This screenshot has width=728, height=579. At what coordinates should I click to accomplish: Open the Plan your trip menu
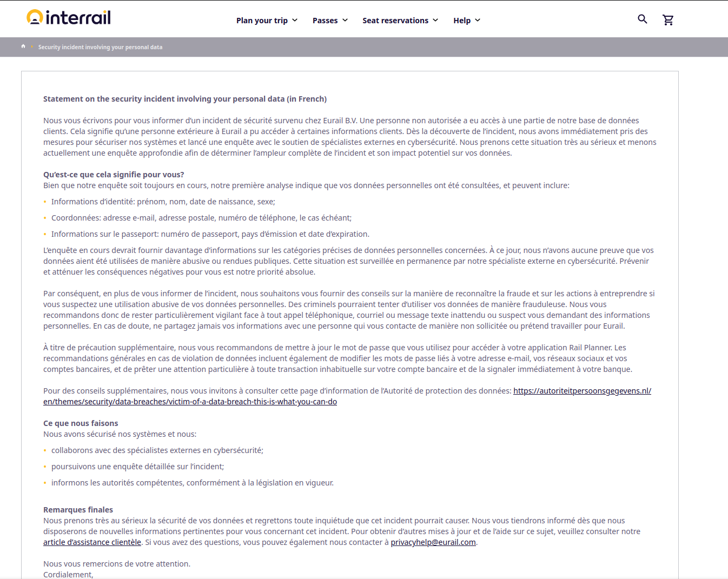click(262, 21)
